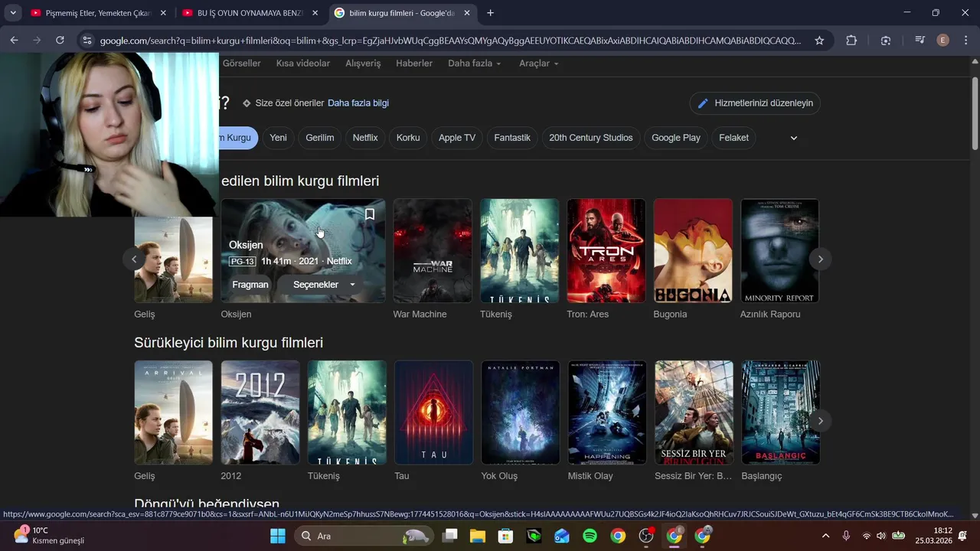Click the Windows taskbar 'Ara' search box
The image size is (980, 551).
[363, 536]
